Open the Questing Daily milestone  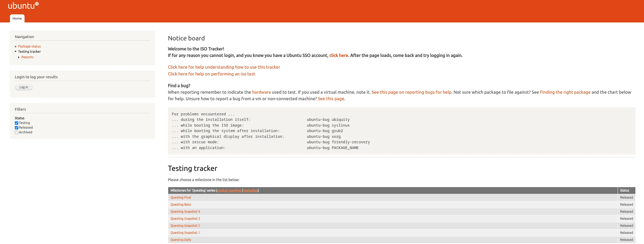point(181,240)
